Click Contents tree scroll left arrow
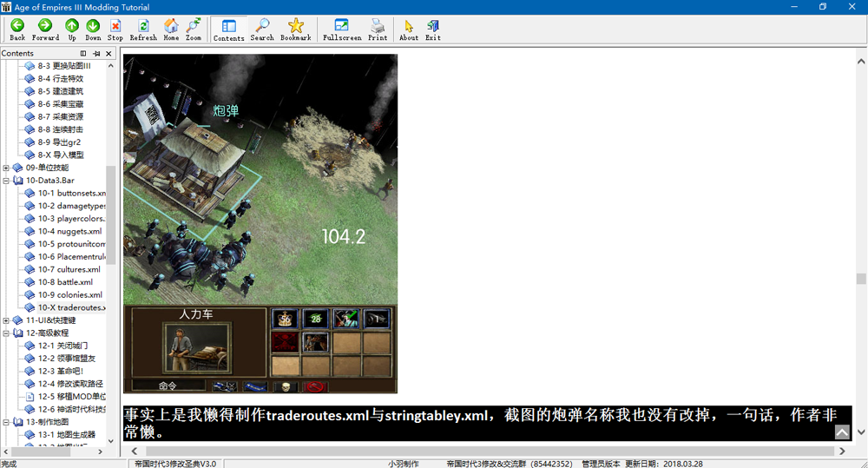 click(5, 452)
